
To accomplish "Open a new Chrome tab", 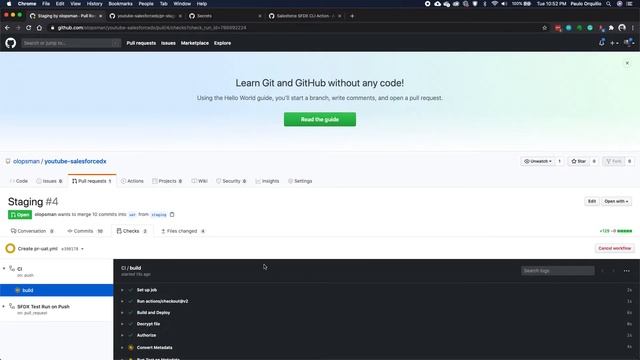I will point(352,16).
